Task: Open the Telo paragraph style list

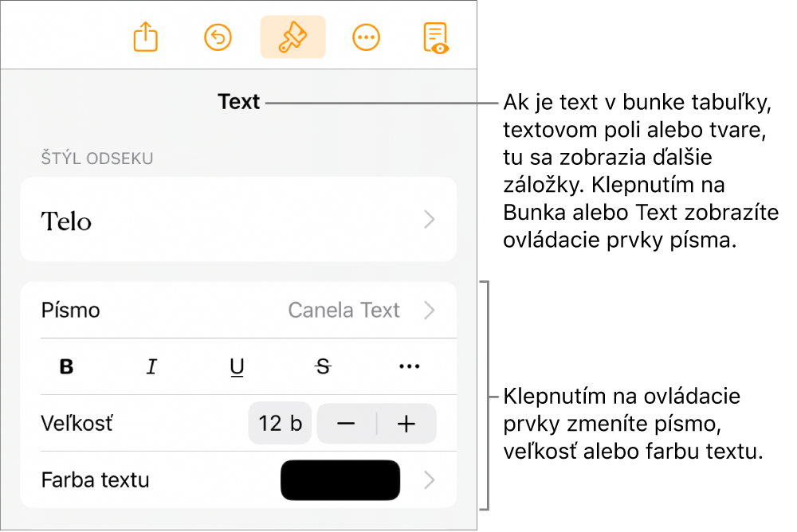Action: (x=238, y=220)
